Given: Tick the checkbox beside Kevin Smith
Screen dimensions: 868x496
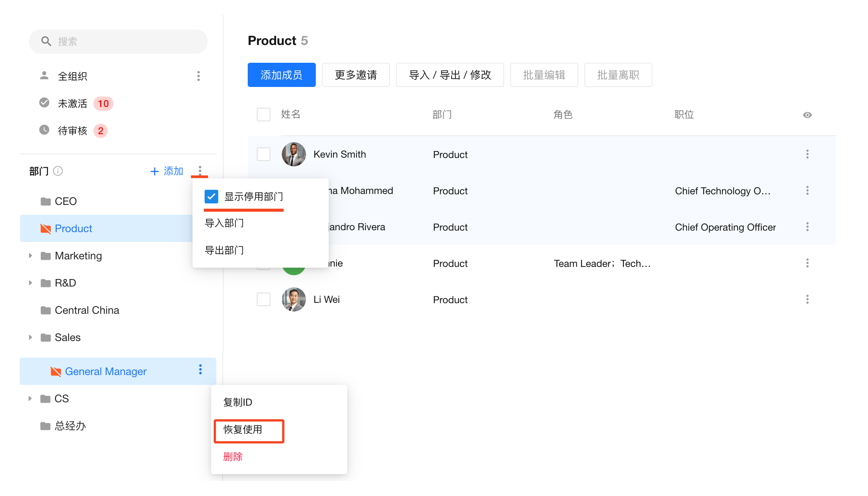Looking at the screenshot, I should coord(264,154).
